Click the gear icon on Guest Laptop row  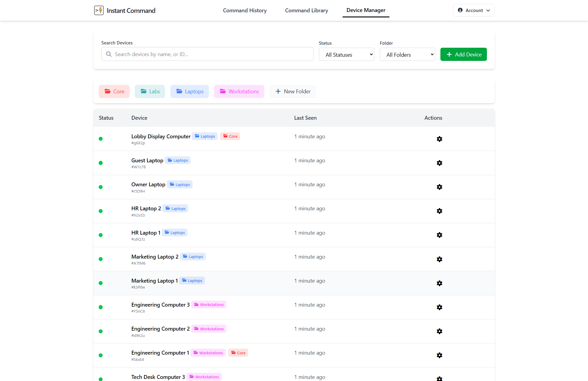coord(439,163)
